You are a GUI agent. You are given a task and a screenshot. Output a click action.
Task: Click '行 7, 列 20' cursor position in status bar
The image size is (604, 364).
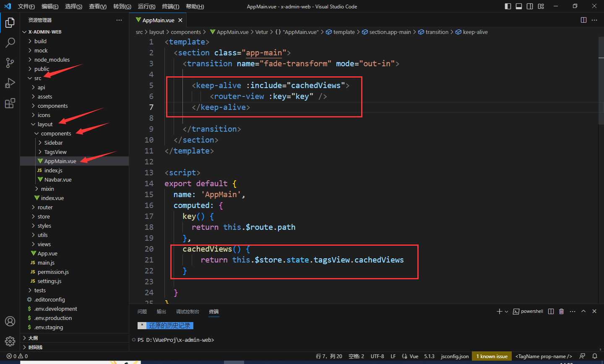click(x=329, y=356)
